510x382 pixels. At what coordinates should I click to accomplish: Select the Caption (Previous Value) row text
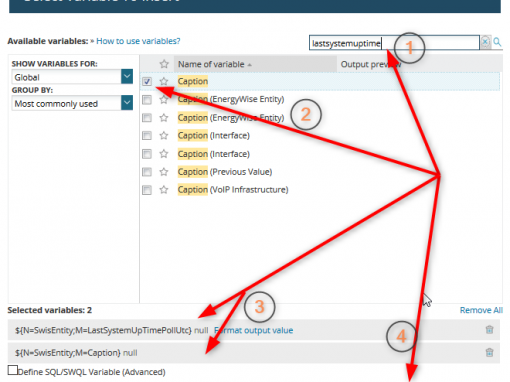[x=225, y=172]
